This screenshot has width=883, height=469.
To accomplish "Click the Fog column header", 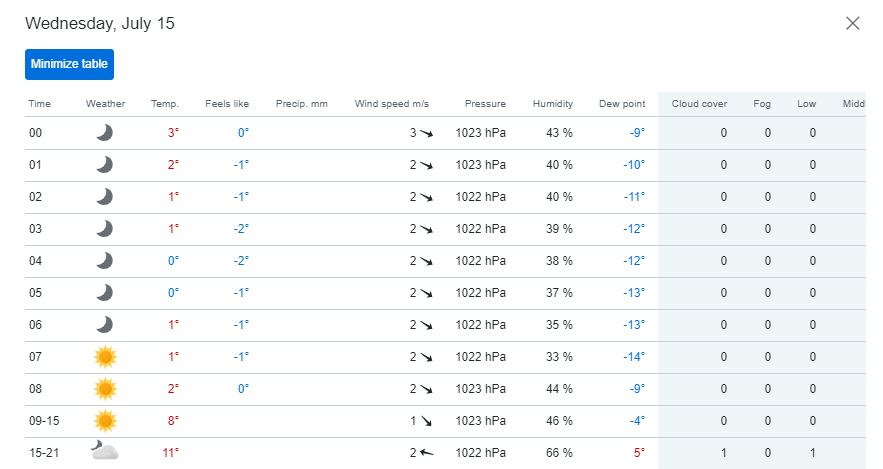I will (x=762, y=104).
